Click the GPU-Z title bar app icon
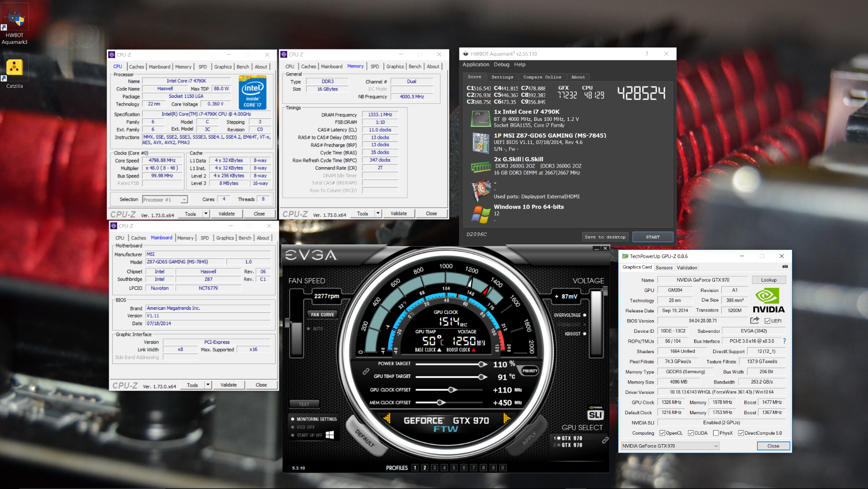 (625, 256)
